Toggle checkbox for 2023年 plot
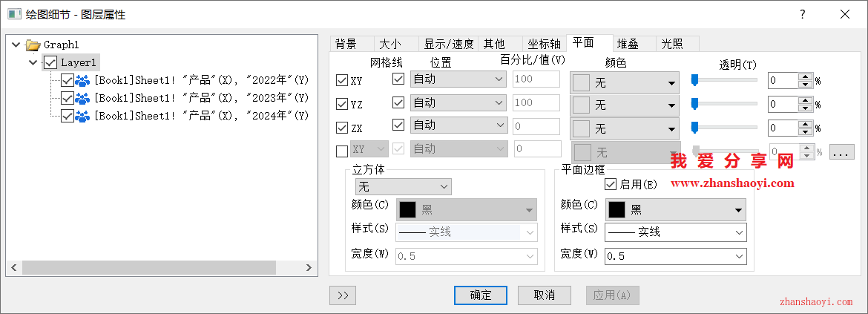This screenshot has width=868, height=314. 68,98
